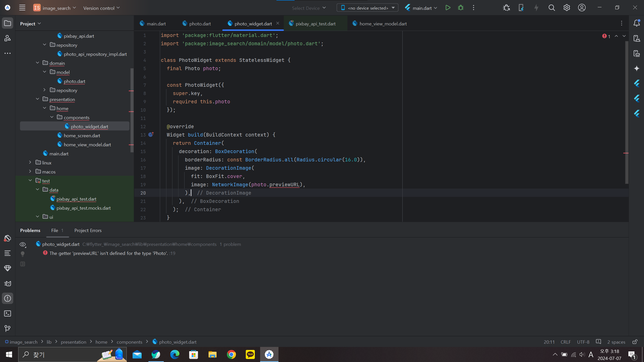Image resolution: width=644 pixels, height=362 pixels.
Task: Open pixbay_api_test.mocks.dart in tree
Action: click(84, 208)
